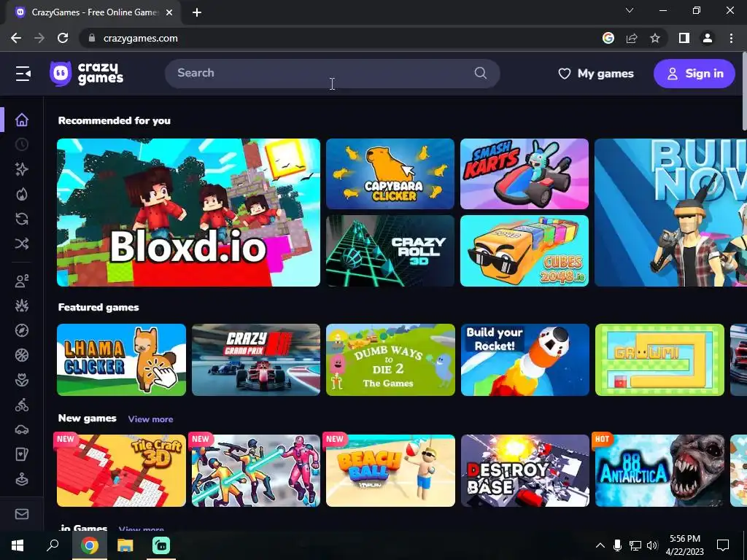Toggle the browser side panel icon
This screenshot has height=560, width=747.
pyautogui.click(x=684, y=38)
